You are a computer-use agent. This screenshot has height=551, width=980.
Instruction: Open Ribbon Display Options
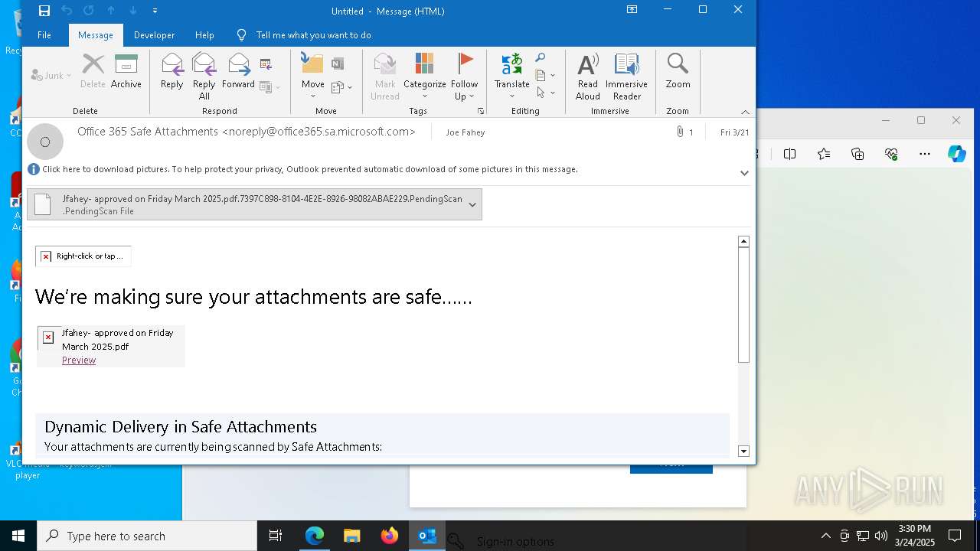[632, 10]
